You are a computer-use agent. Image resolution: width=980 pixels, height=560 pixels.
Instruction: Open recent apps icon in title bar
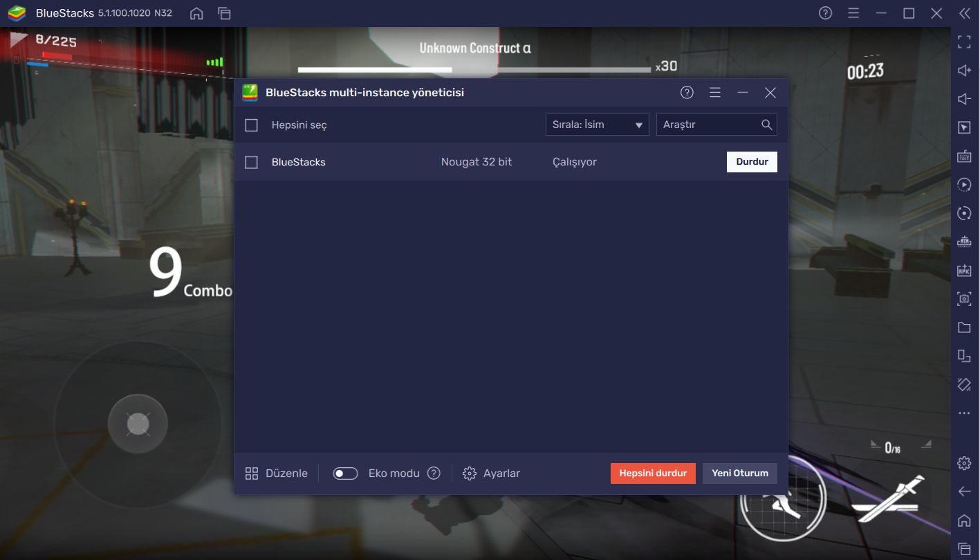click(x=224, y=13)
